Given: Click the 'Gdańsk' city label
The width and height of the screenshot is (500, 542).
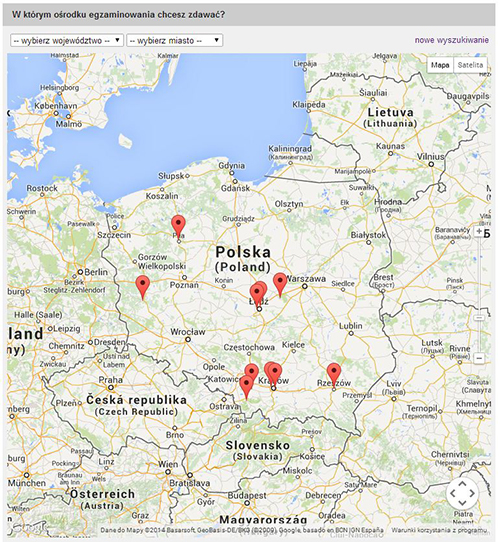Looking at the screenshot, I should click(235, 188).
